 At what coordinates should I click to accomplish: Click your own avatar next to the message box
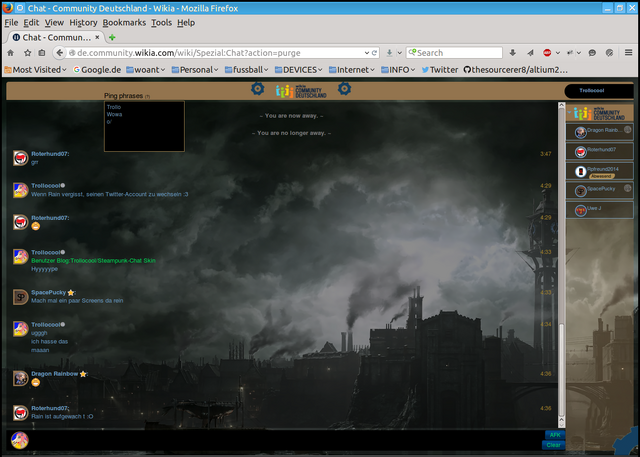click(x=19, y=440)
